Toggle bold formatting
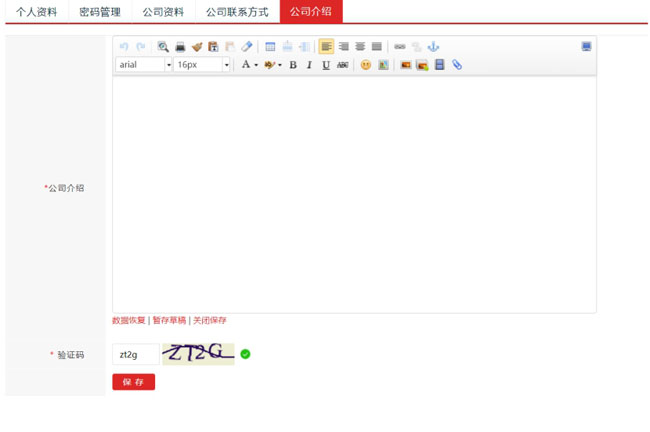The height and width of the screenshot is (432, 650). (x=293, y=65)
